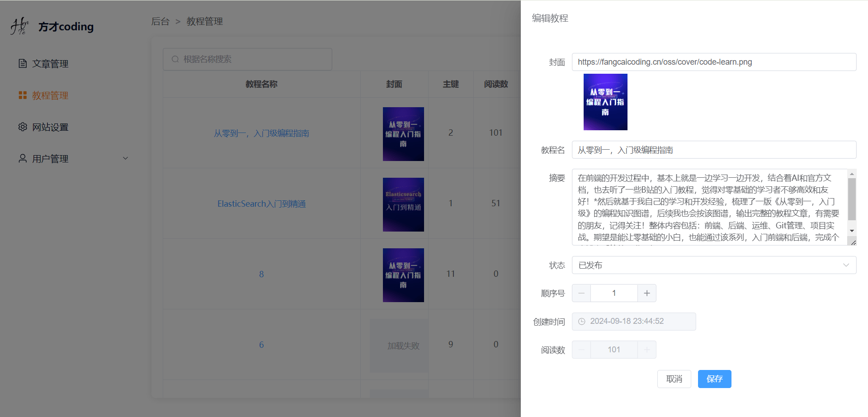Image resolution: width=868 pixels, height=417 pixels.
Task: Click the 创建时间 date field
Action: [634, 322]
